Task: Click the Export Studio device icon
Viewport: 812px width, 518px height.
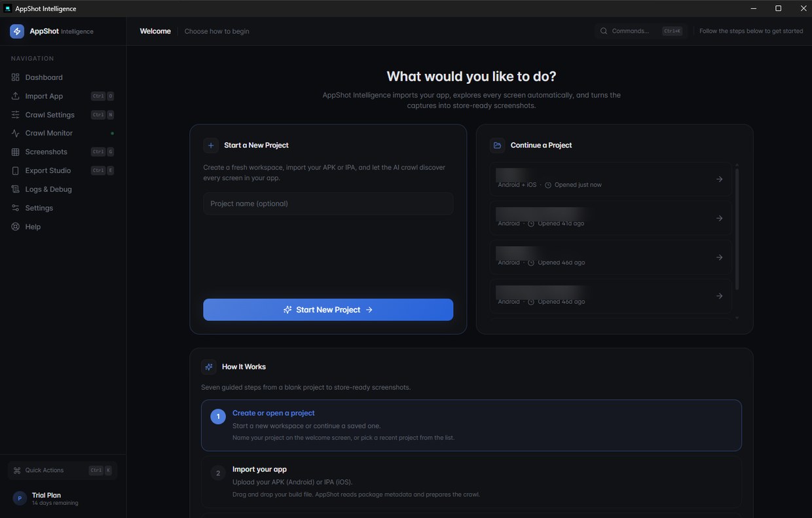Action: click(16, 170)
